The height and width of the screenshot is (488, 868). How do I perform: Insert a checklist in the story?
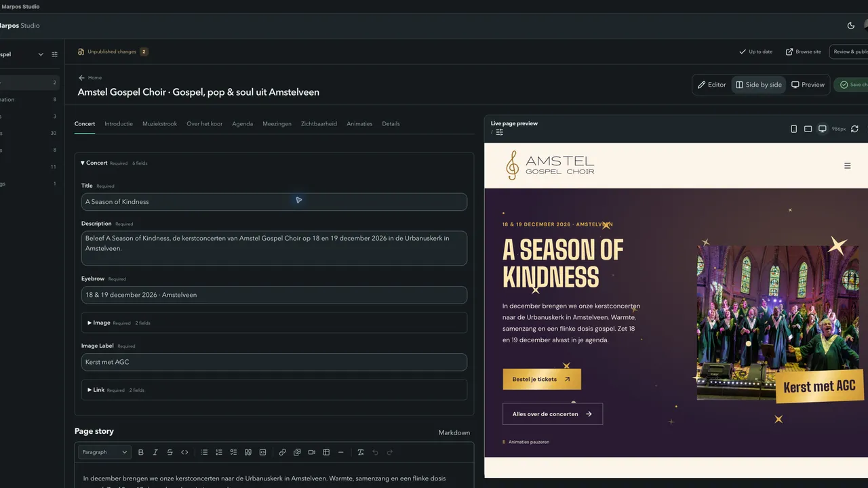point(233,452)
